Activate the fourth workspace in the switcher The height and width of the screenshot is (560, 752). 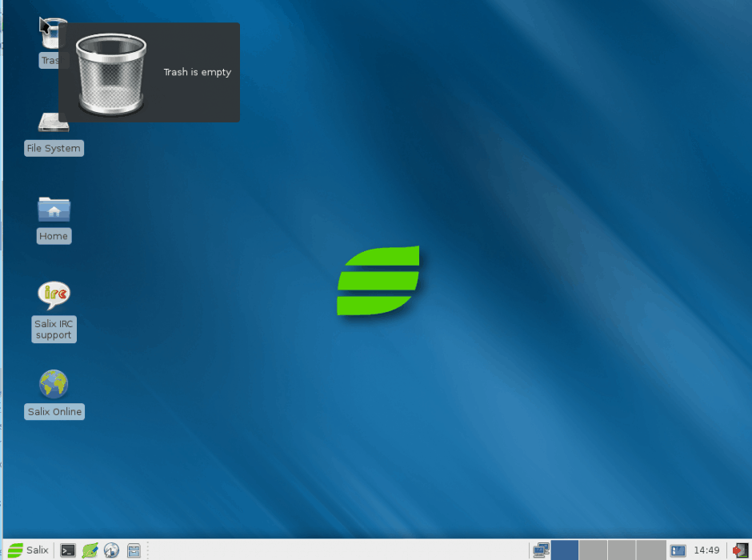(x=650, y=550)
